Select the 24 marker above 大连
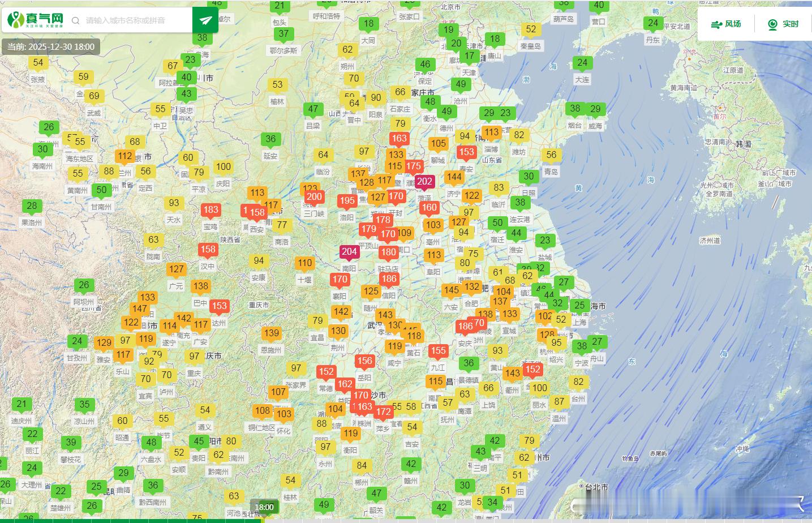 coord(582,63)
